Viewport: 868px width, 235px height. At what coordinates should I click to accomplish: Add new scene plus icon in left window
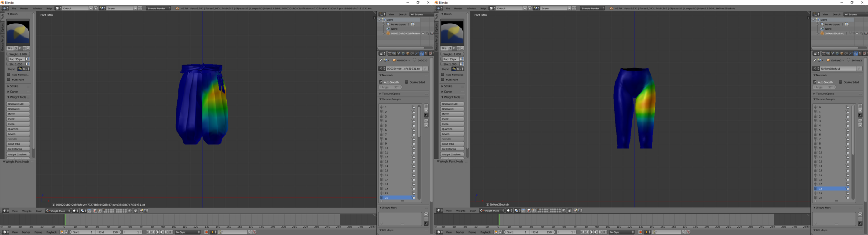[x=135, y=8]
